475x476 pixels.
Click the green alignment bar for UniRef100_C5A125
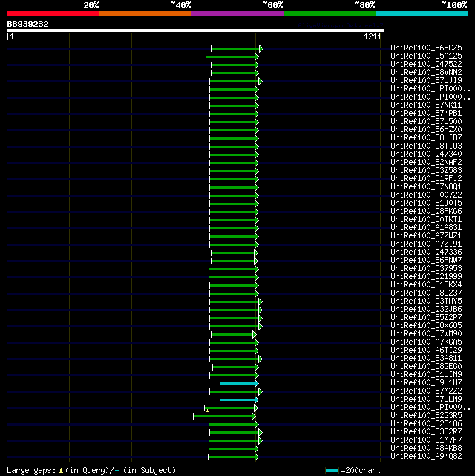click(x=232, y=56)
